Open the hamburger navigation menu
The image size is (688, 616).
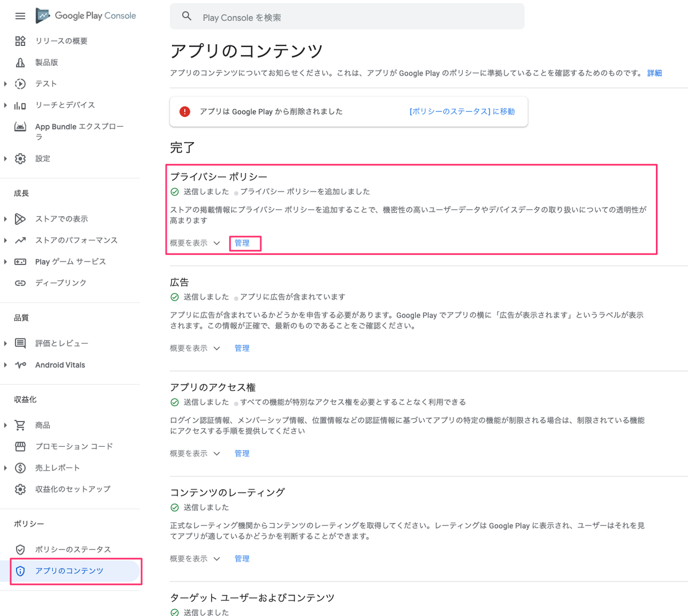20,16
